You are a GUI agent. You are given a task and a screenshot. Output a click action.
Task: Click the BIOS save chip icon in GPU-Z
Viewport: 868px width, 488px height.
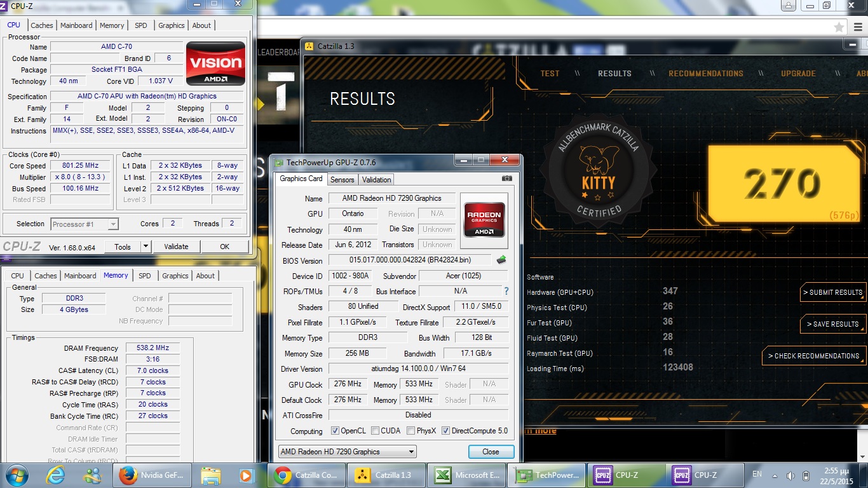tap(501, 260)
